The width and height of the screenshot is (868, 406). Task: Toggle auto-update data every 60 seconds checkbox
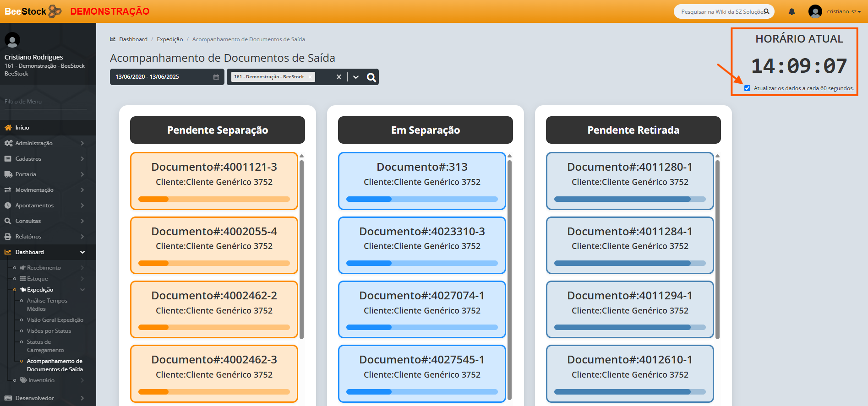[747, 88]
